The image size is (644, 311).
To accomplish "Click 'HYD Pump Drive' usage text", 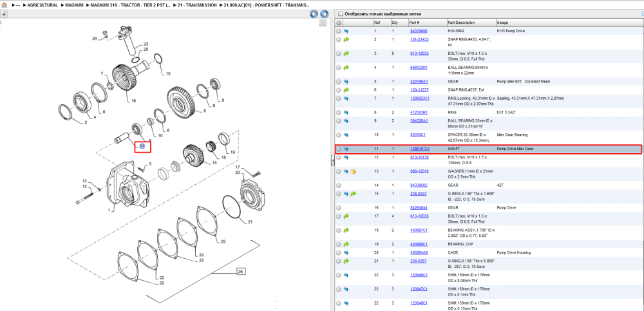I will (511, 31).
